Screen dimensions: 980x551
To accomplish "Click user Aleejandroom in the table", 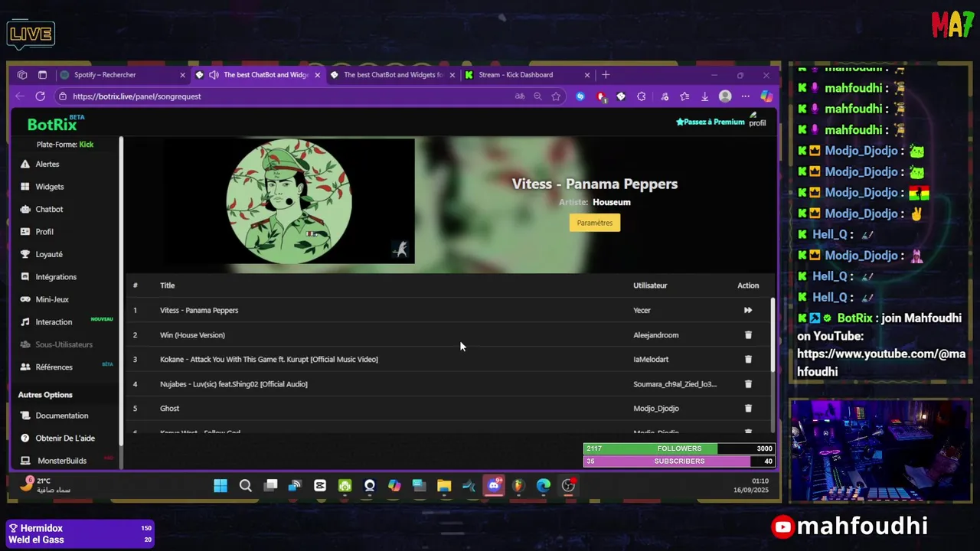I will pyautogui.click(x=655, y=335).
